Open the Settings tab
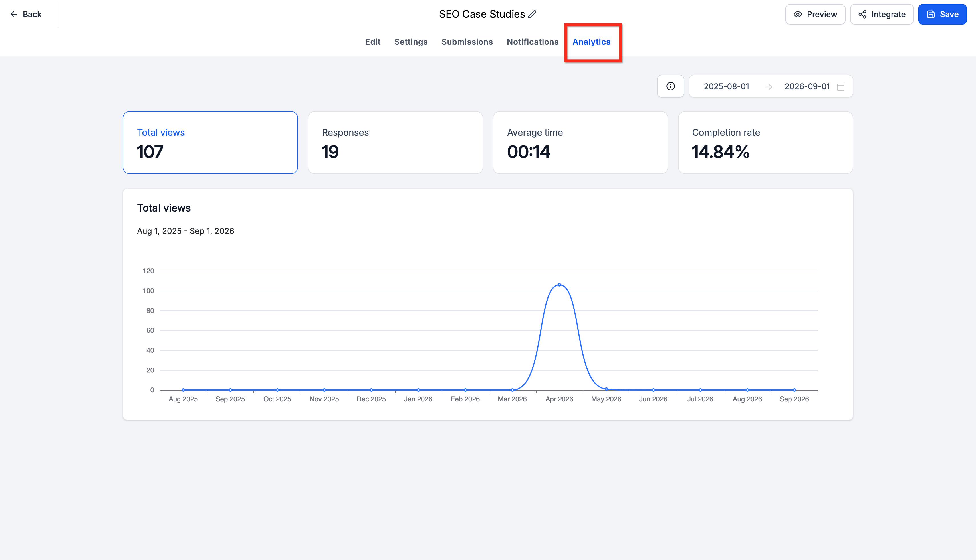This screenshot has height=560, width=976. pyautogui.click(x=411, y=42)
